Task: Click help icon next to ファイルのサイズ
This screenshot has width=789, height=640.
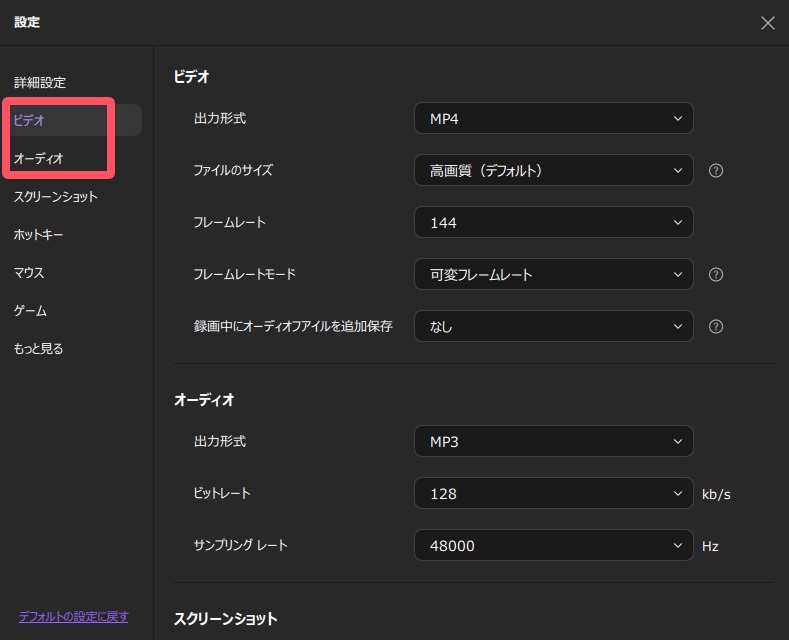Action: tap(715, 171)
